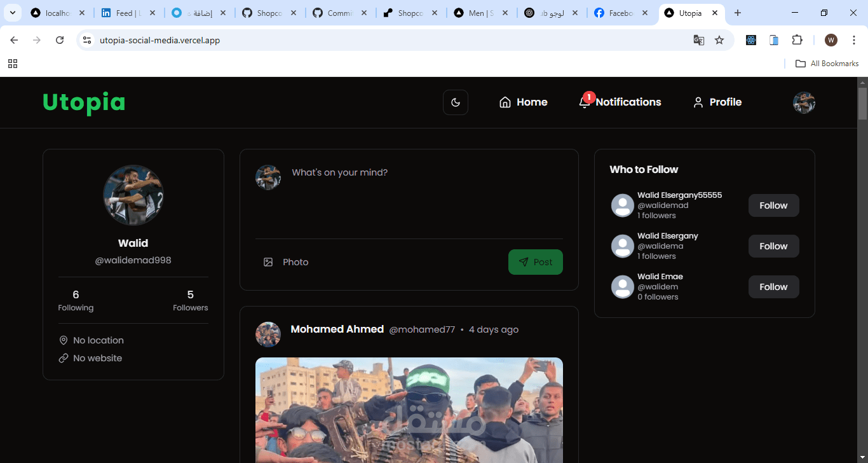This screenshot has width=868, height=463.
Task: Expand the tab search dropdown arrow
Action: coord(12,13)
